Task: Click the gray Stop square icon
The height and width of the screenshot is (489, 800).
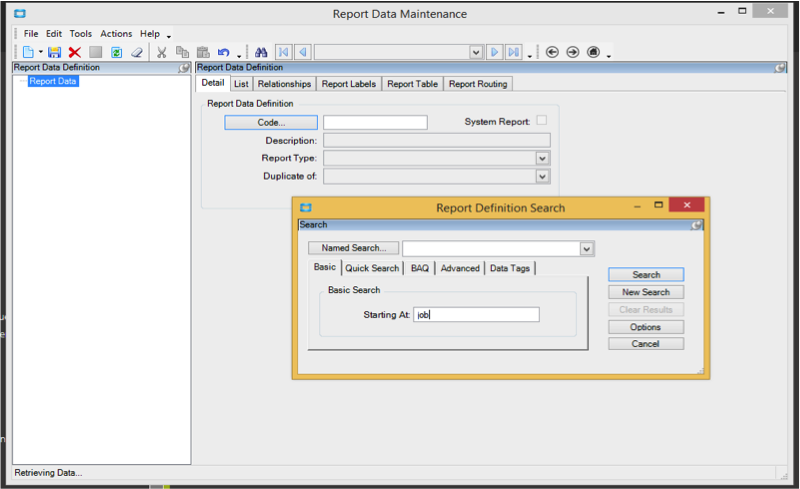Action: click(95, 52)
